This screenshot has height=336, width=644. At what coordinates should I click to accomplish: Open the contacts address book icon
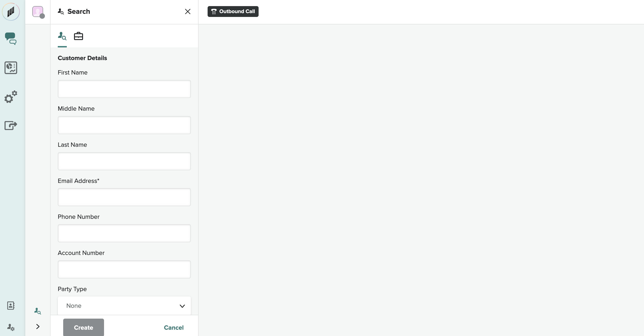coord(11,306)
